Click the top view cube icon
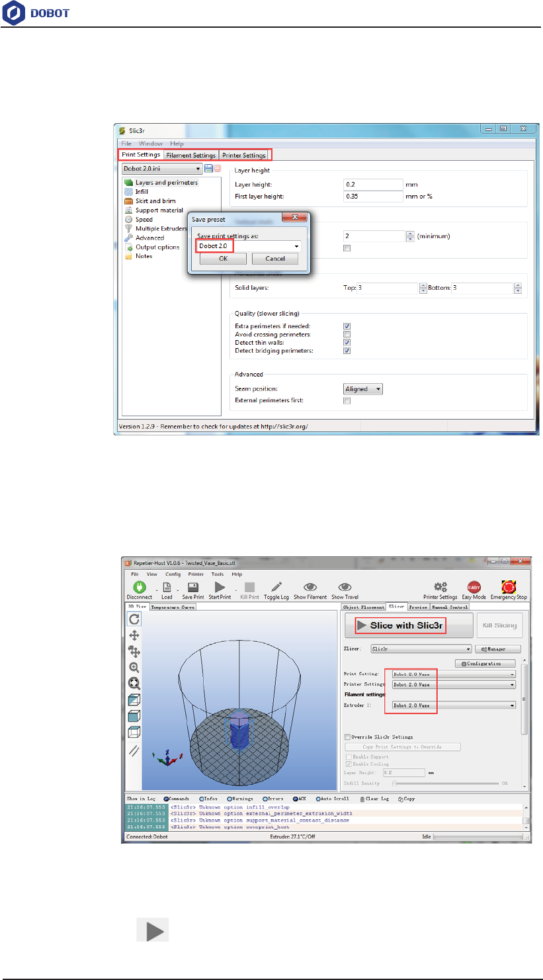 click(134, 732)
